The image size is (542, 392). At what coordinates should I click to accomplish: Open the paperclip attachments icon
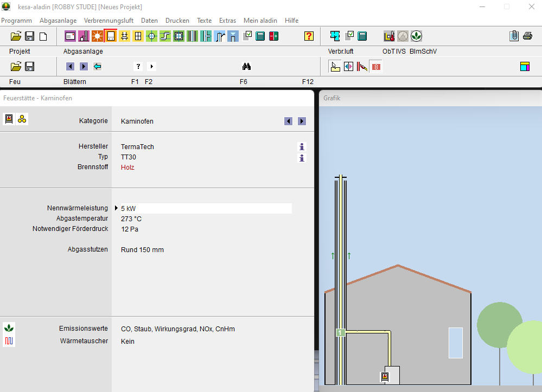(x=514, y=36)
